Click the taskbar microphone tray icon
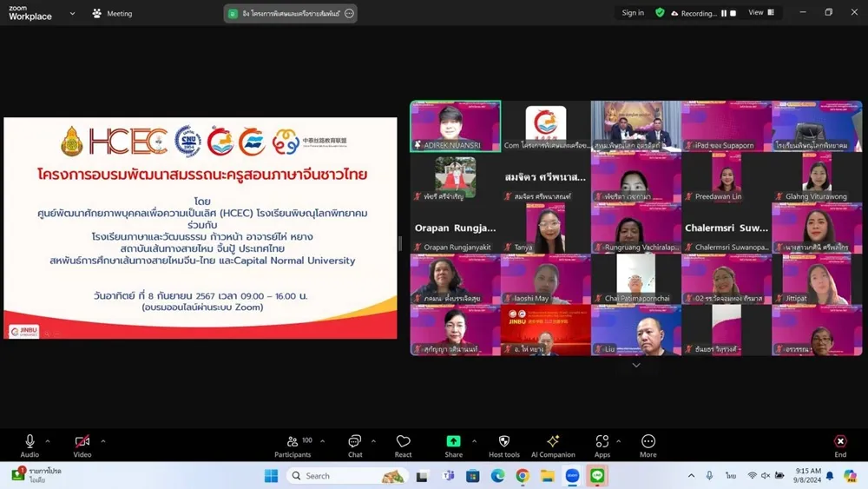Image resolution: width=868 pixels, height=489 pixels. pyautogui.click(x=710, y=476)
